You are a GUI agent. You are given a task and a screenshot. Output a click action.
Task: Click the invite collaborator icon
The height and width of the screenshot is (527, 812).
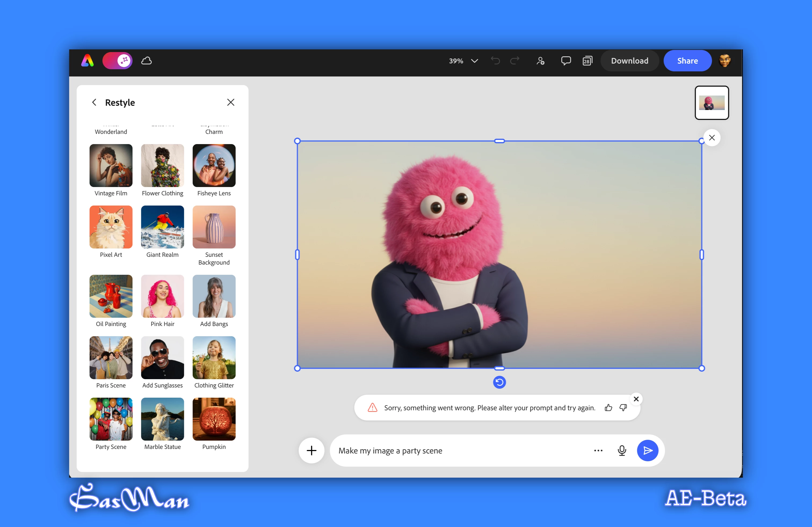pos(540,61)
